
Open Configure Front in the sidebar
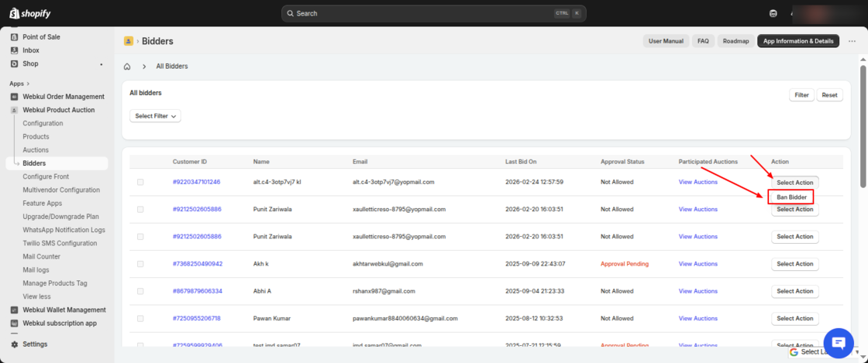click(x=46, y=176)
